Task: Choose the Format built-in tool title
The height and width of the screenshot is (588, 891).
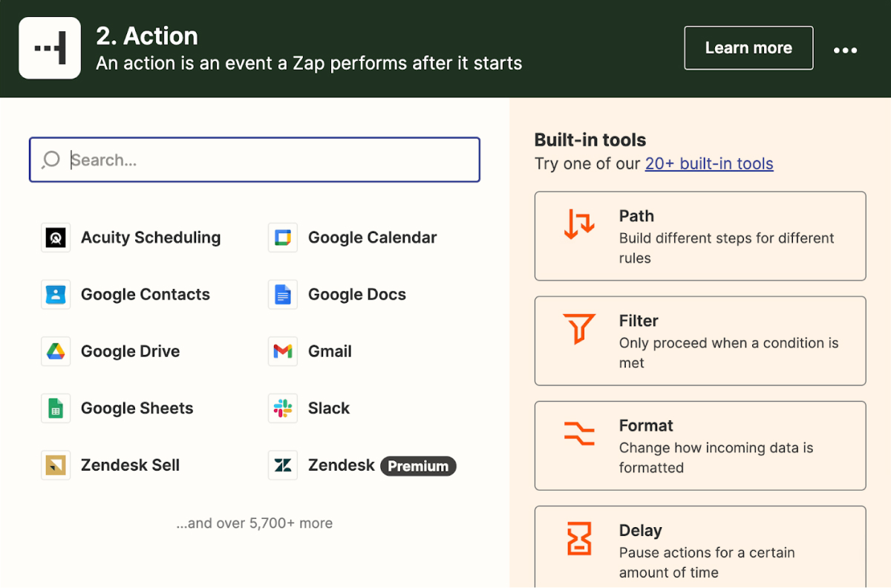Action: [x=646, y=425]
